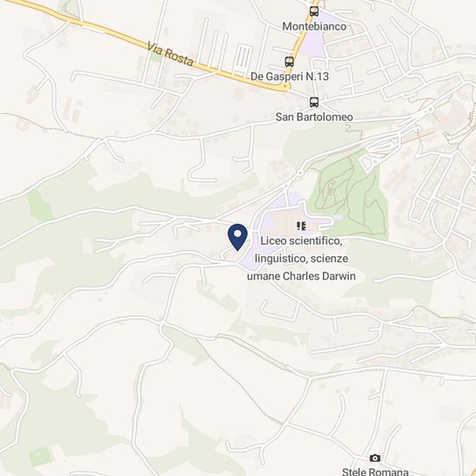Open the Montebianco stop label
476x476 pixels.
point(314,27)
